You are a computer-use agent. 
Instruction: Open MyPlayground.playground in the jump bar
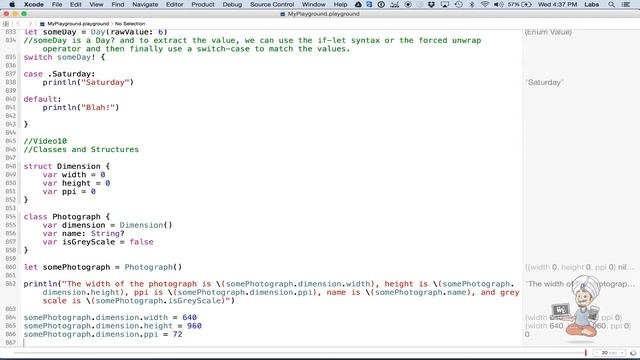[x=78, y=24]
